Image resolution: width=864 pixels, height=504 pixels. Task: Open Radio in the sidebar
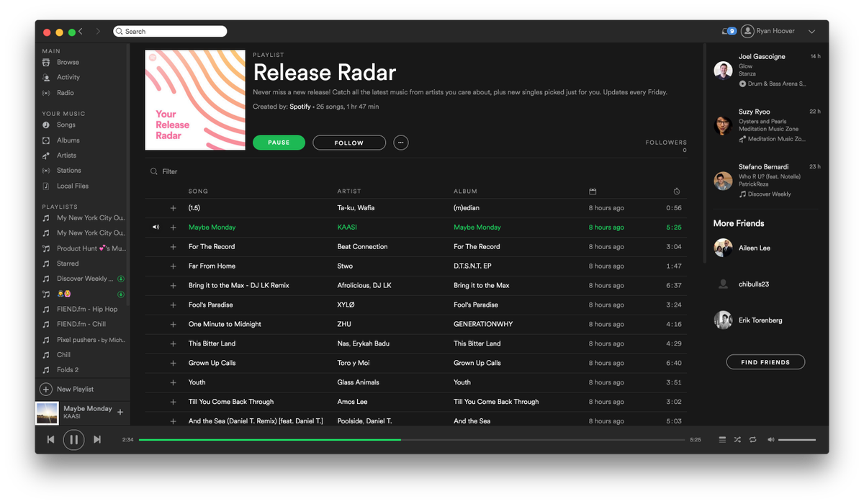coord(66,93)
